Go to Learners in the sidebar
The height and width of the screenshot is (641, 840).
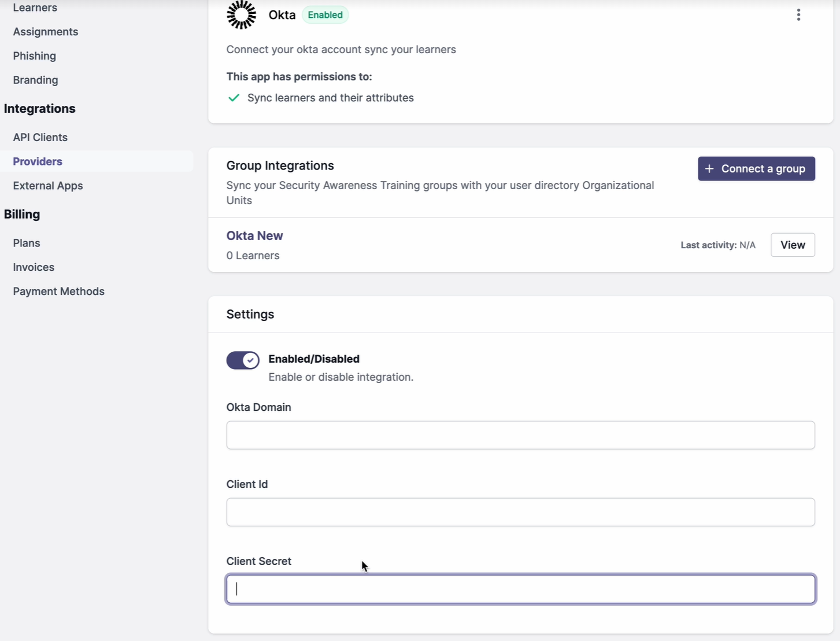35,8
